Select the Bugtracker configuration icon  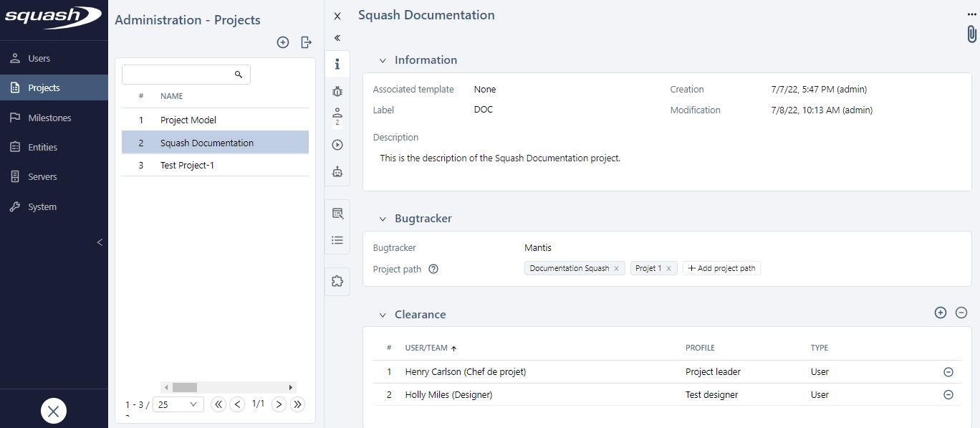[x=337, y=92]
